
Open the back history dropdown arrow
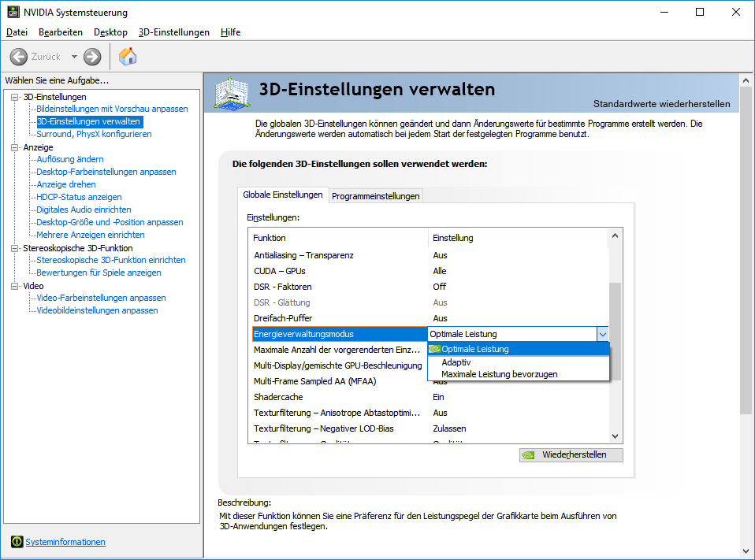pos(74,57)
